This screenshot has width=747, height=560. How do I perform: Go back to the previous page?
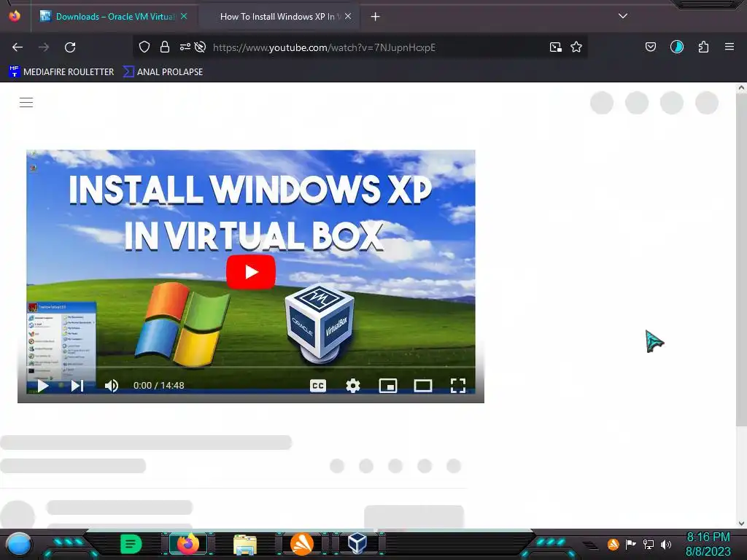[18, 47]
